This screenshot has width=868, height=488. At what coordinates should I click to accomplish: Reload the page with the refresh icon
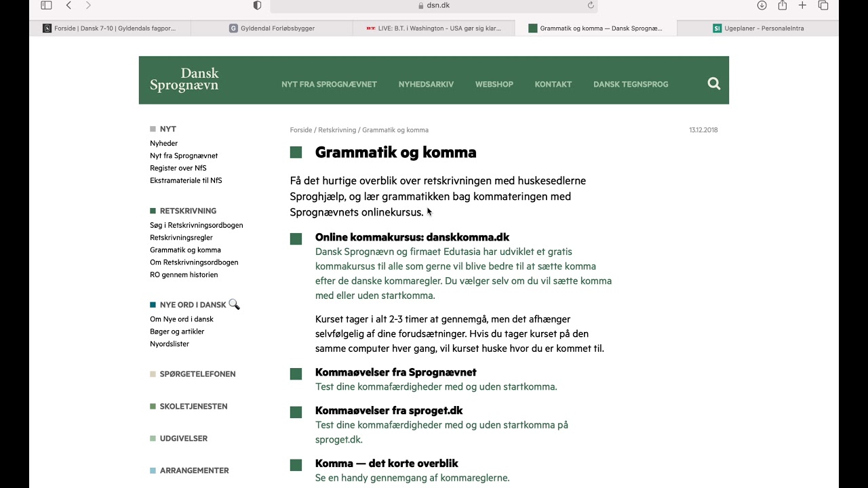pyautogui.click(x=591, y=5)
